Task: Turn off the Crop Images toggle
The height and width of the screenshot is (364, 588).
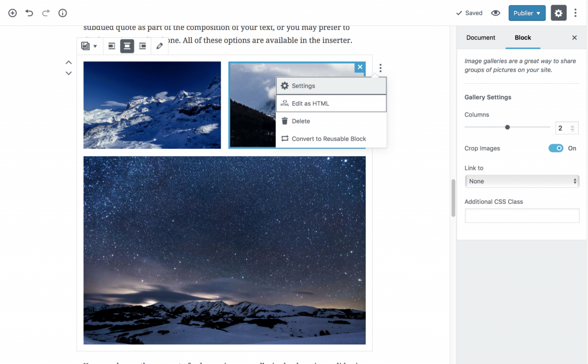Action: tap(556, 149)
